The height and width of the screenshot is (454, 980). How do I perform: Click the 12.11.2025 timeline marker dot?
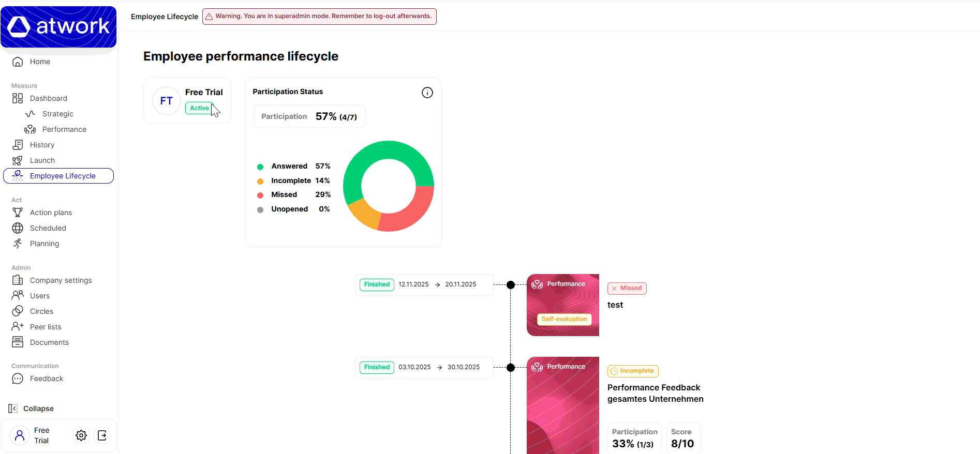[511, 285]
